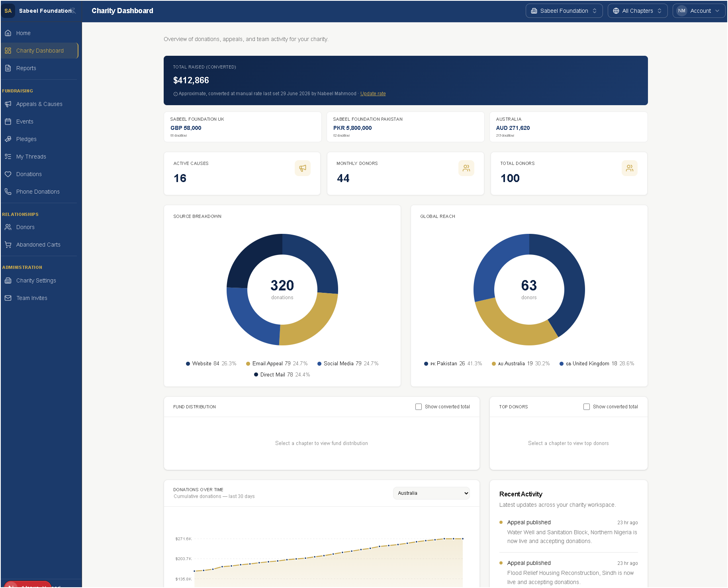
Task: Click the Pledges handshake icon
Action: click(8, 139)
